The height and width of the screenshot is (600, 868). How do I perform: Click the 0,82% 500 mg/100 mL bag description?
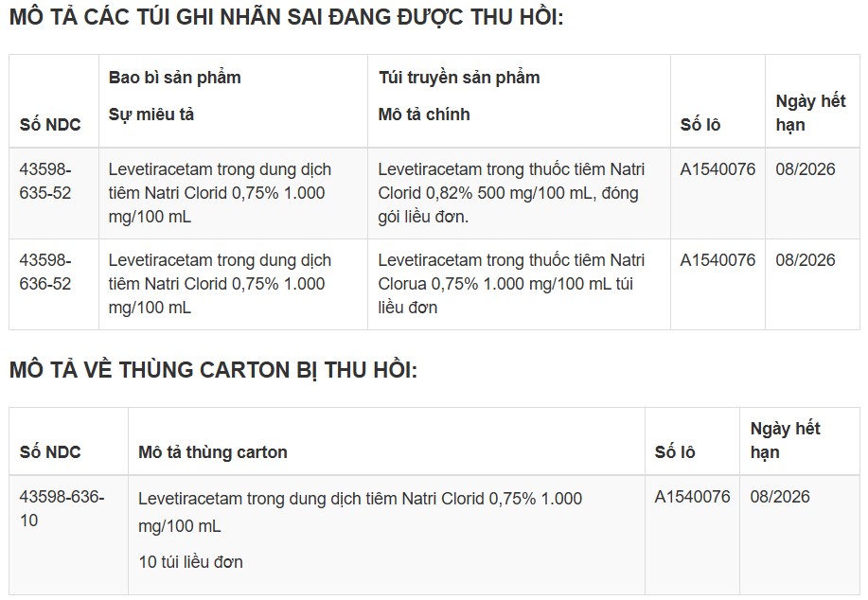coord(511,193)
